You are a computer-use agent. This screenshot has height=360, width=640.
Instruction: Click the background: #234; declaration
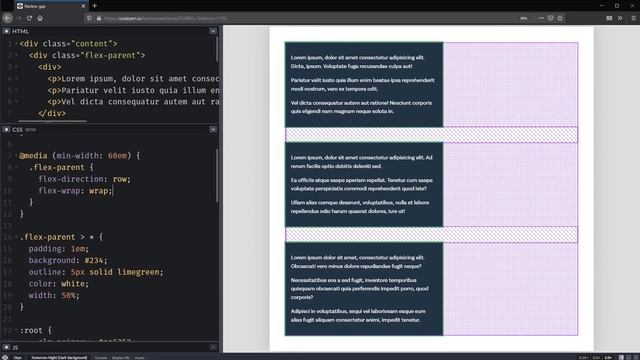pyautogui.click(x=68, y=260)
